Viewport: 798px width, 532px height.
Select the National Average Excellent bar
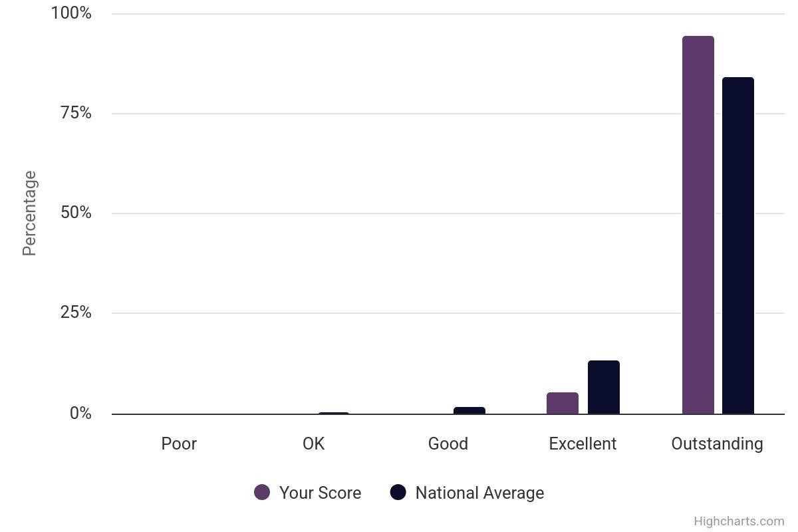pos(603,387)
